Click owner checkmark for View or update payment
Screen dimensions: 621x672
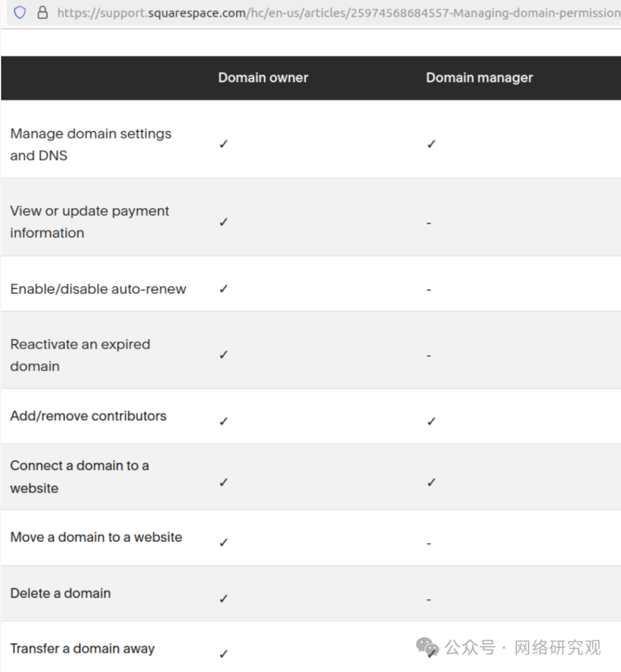(224, 222)
